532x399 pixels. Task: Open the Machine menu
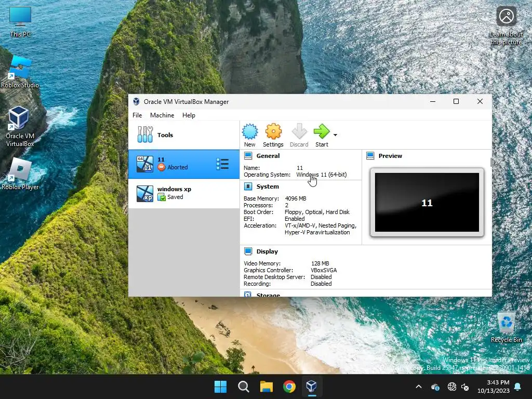tap(162, 115)
